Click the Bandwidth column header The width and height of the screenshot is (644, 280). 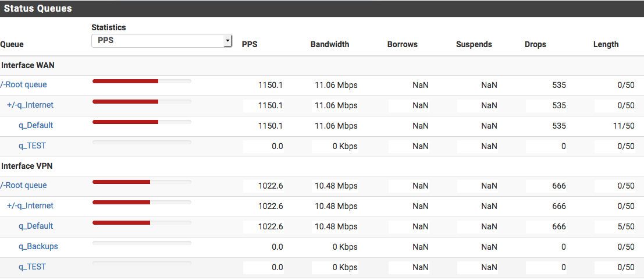click(330, 44)
